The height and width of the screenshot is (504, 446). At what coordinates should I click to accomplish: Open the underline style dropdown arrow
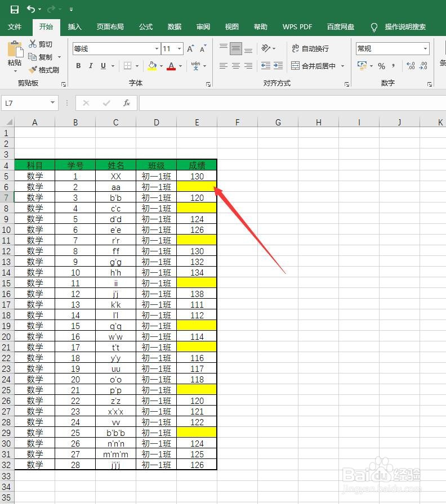pos(113,66)
